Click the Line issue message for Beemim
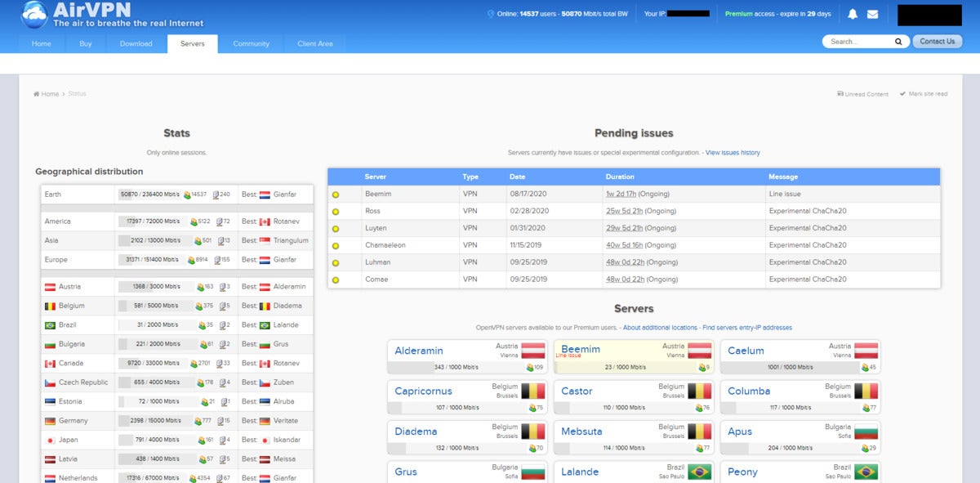The height and width of the screenshot is (483, 980). (x=784, y=195)
